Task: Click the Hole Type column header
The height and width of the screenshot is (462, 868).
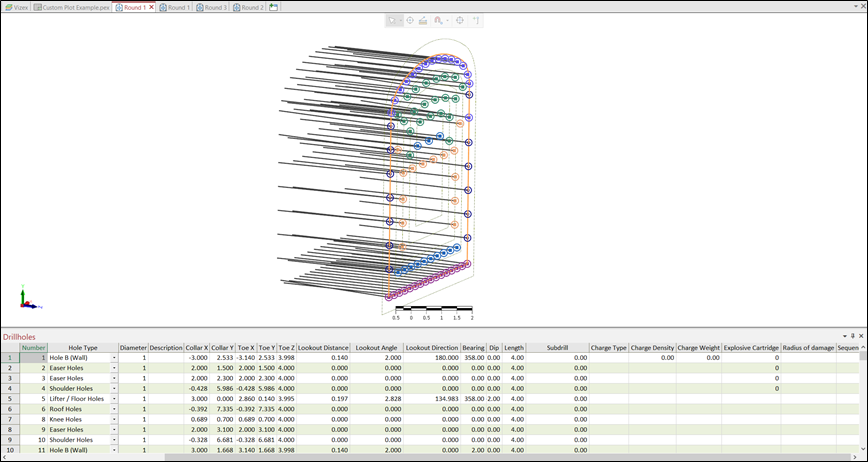Action: (x=82, y=347)
